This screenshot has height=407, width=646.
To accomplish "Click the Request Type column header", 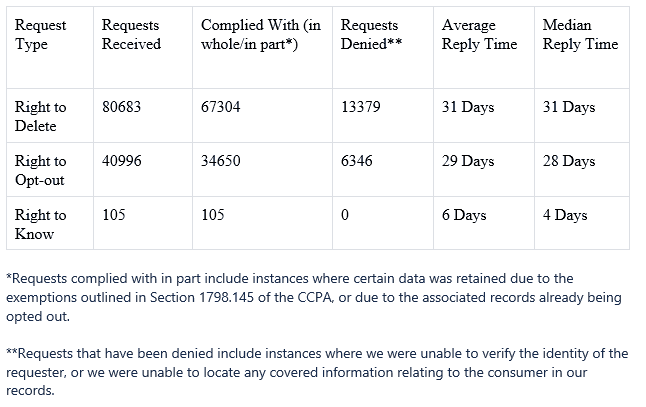I will point(40,35).
